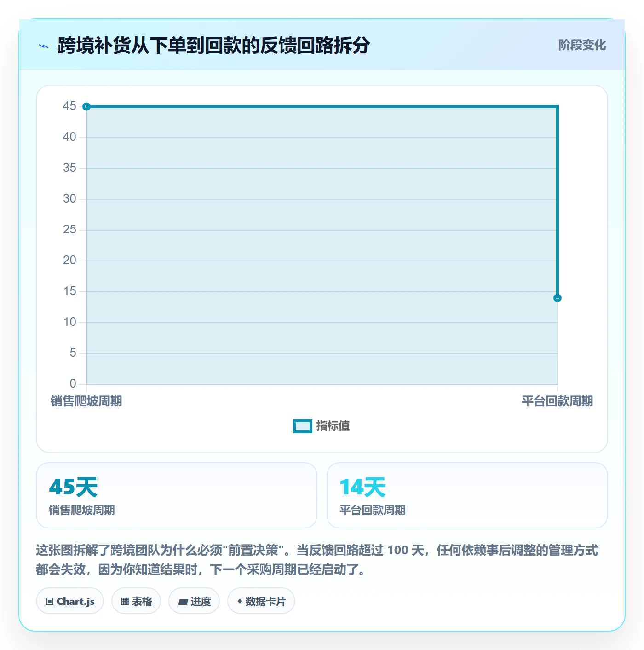Image resolution: width=644 pixels, height=650 pixels.
Task: Click the 数据卡片 tag chip
Action: tap(261, 601)
